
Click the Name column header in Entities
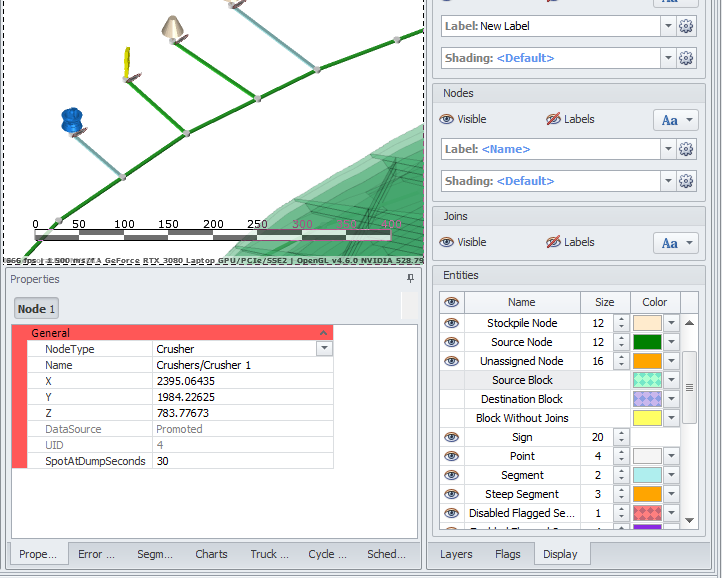click(522, 302)
